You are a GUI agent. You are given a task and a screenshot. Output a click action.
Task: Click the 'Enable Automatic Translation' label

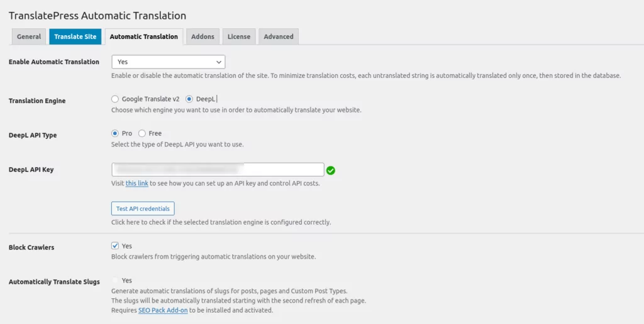click(54, 62)
